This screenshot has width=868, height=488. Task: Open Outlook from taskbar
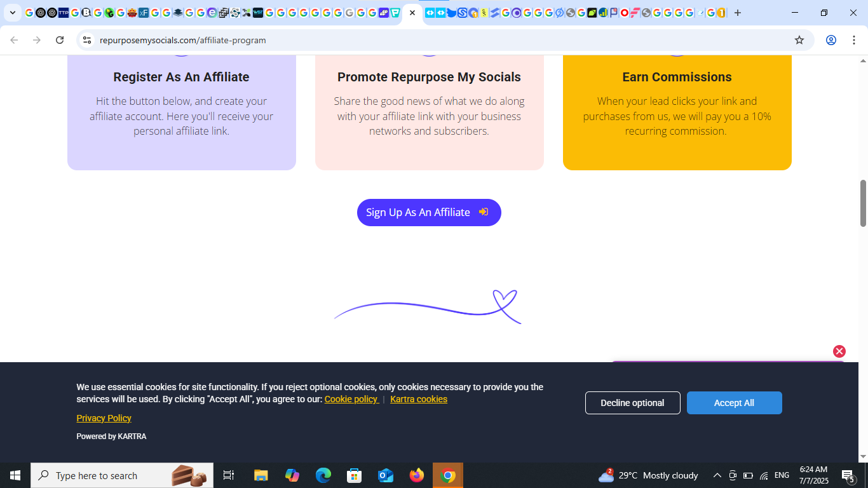click(x=386, y=475)
